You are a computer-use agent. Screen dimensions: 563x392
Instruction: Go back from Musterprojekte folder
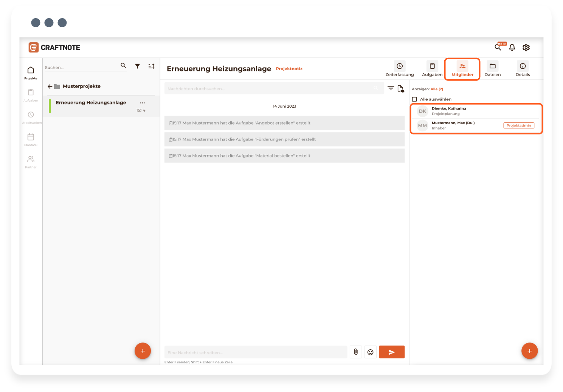pos(50,86)
